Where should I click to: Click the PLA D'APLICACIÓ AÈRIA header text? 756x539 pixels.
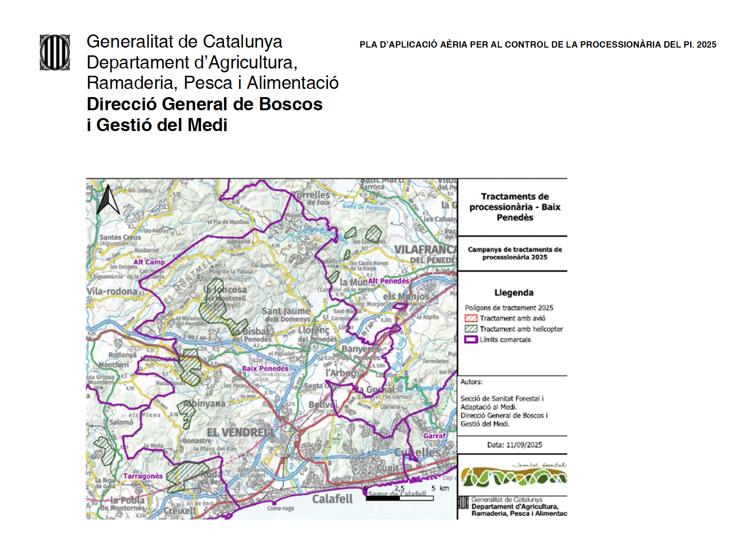(537, 45)
